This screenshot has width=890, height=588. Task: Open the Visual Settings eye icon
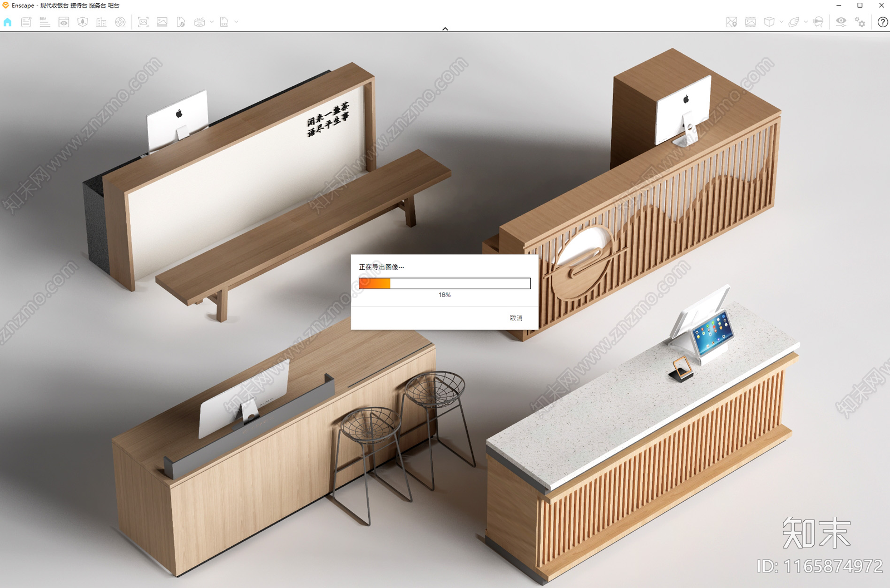click(841, 22)
